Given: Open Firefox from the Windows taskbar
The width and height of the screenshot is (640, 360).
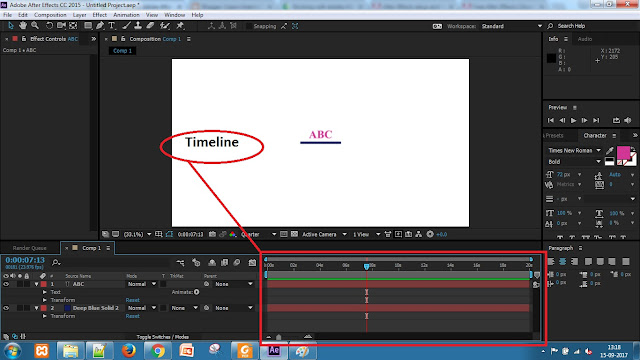Looking at the screenshot, I should (129, 351).
